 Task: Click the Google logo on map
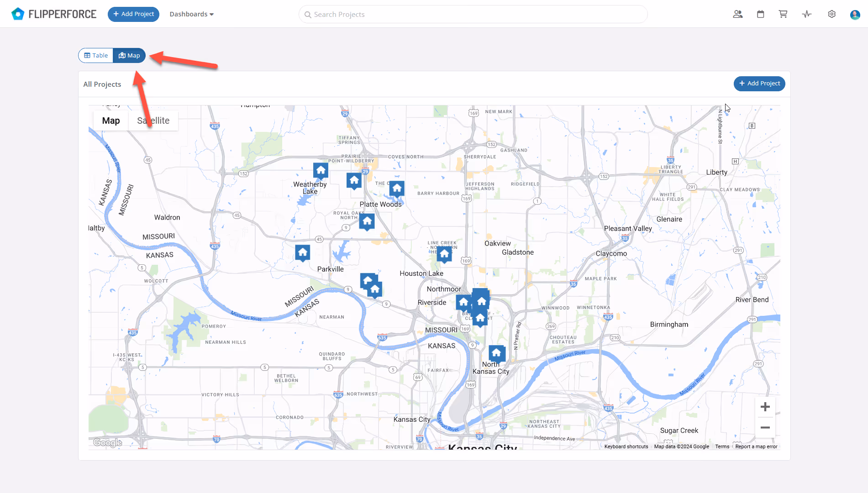107,442
